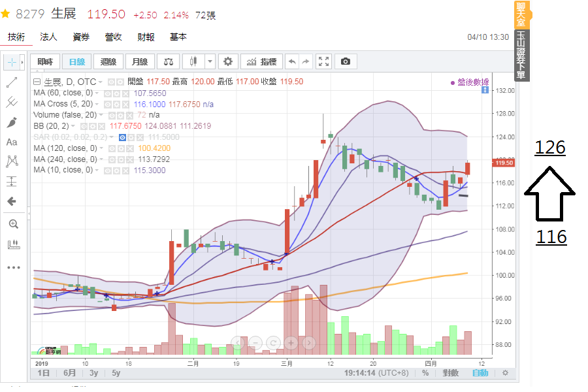The height and width of the screenshot is (392, 588).
Task: Toggle auto scale (自動)
Action: click(480, 373)
